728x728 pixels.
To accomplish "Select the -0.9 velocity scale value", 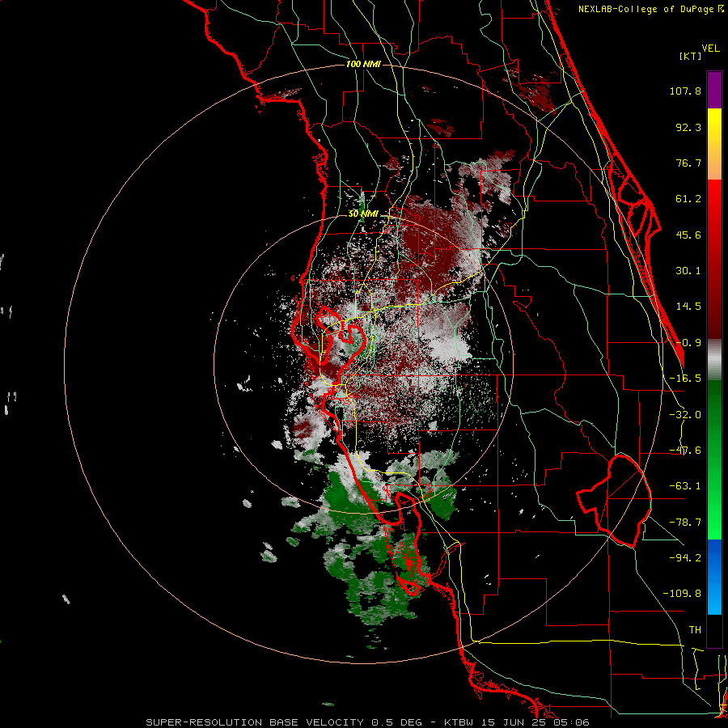I will [688, 343].
